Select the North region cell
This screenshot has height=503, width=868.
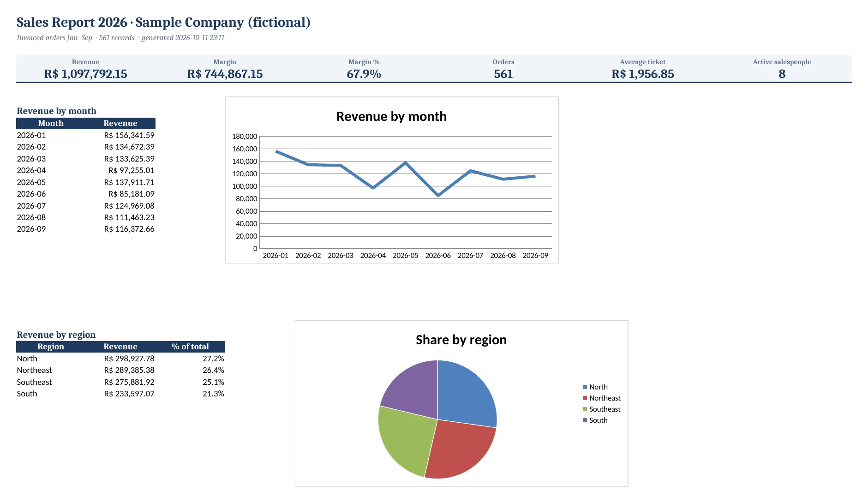[27, 359]
